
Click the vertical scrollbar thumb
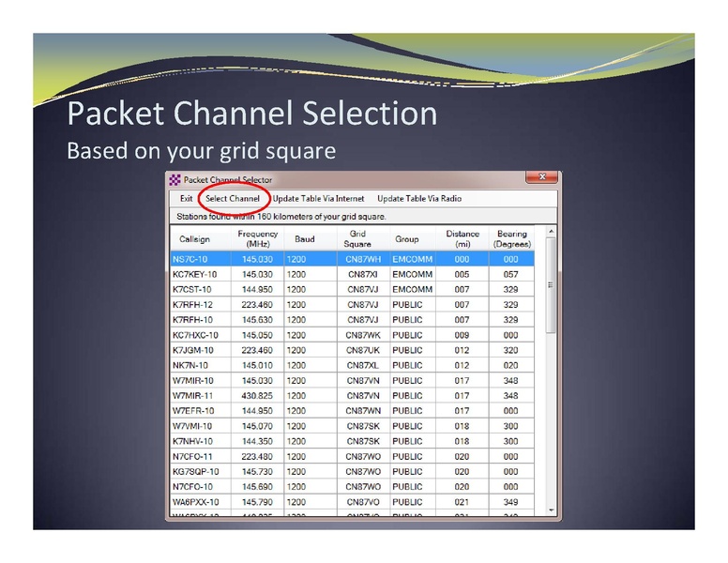pyautogui.click(x=551, y=285)
